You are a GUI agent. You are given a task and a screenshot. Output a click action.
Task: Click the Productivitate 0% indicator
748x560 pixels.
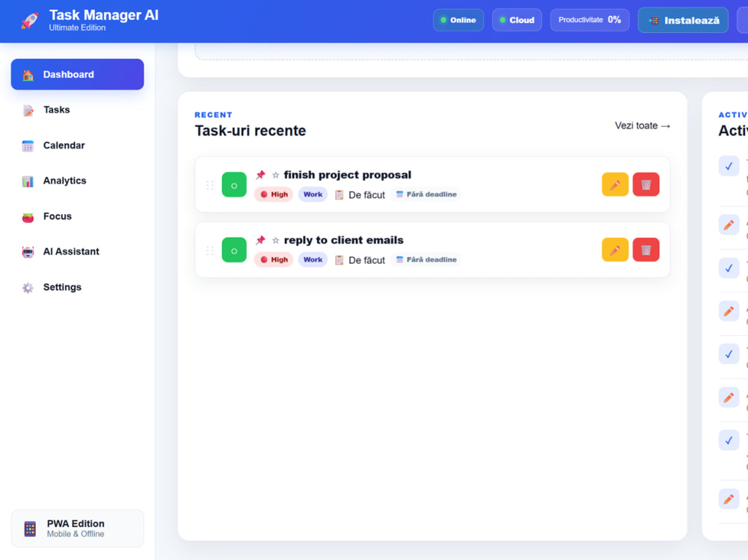click(x=589, y=20)
